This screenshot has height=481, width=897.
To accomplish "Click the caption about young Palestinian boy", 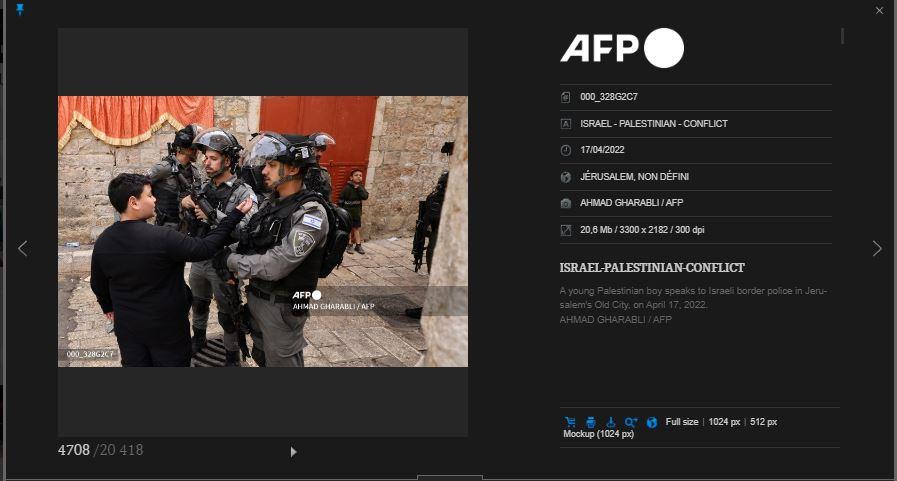I will coord(693,297).
